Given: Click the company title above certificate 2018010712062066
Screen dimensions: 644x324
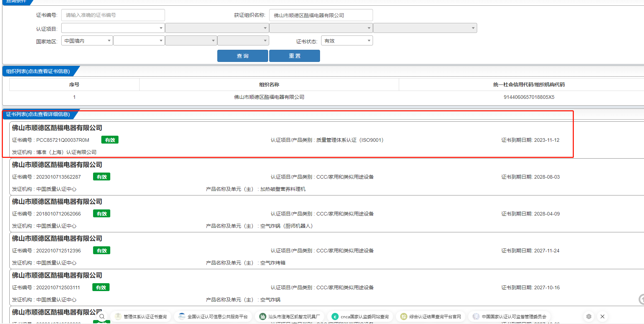Looking at the screenshot, I should click(57, 202).
